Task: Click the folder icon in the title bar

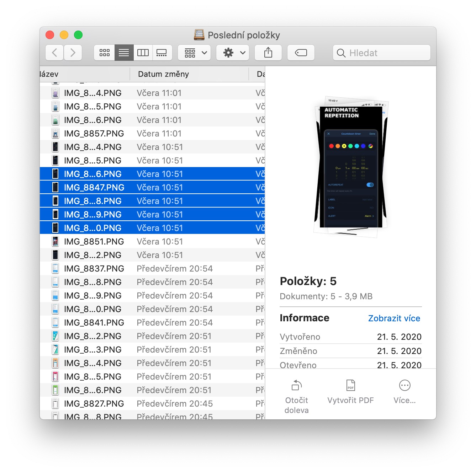Action: (x=199, y=35)
